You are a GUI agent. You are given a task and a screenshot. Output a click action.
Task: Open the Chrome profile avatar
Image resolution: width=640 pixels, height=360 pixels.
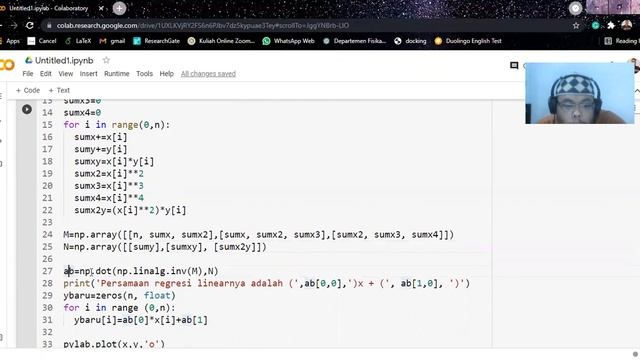click(x=626, y=25)
